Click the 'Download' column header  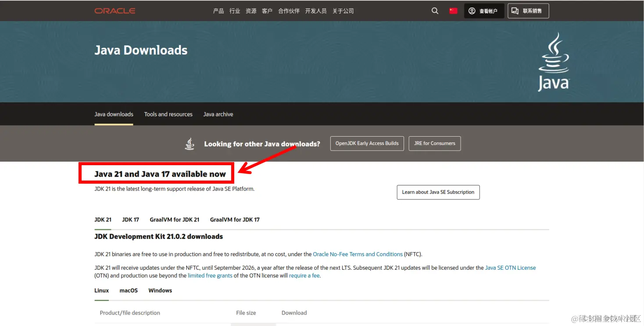[294, 313]
